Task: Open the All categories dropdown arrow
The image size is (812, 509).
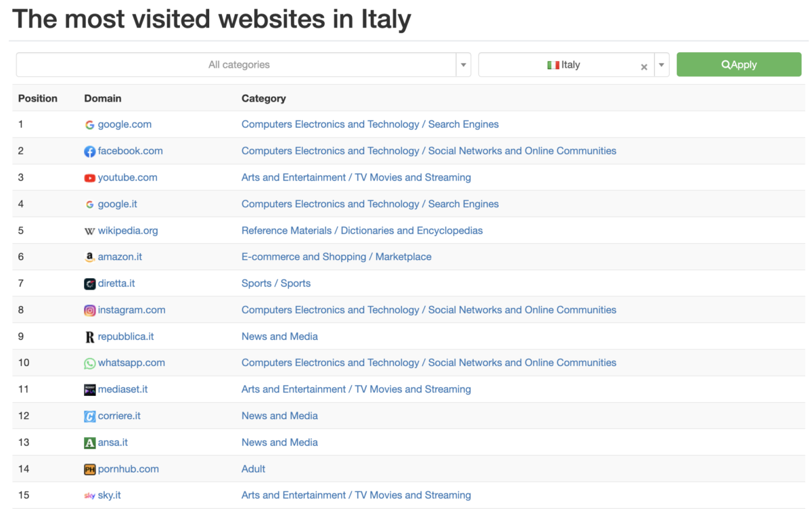Action: (464, 65)
